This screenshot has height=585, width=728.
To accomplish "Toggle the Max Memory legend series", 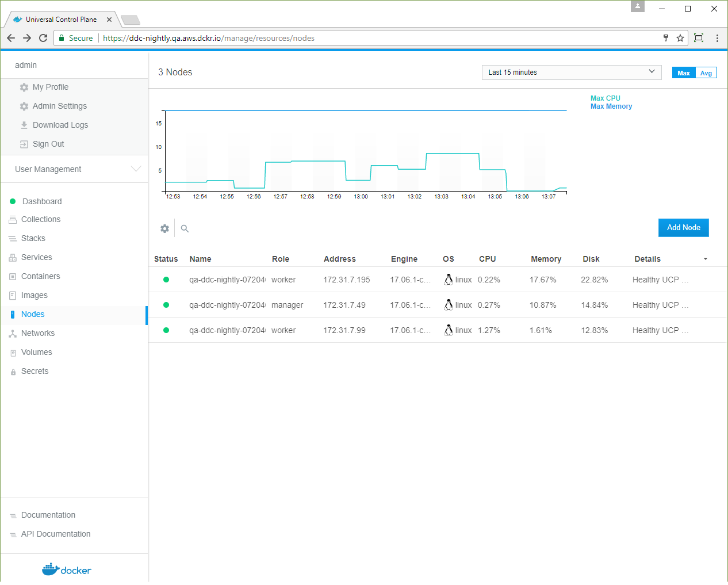I will 611,106.
